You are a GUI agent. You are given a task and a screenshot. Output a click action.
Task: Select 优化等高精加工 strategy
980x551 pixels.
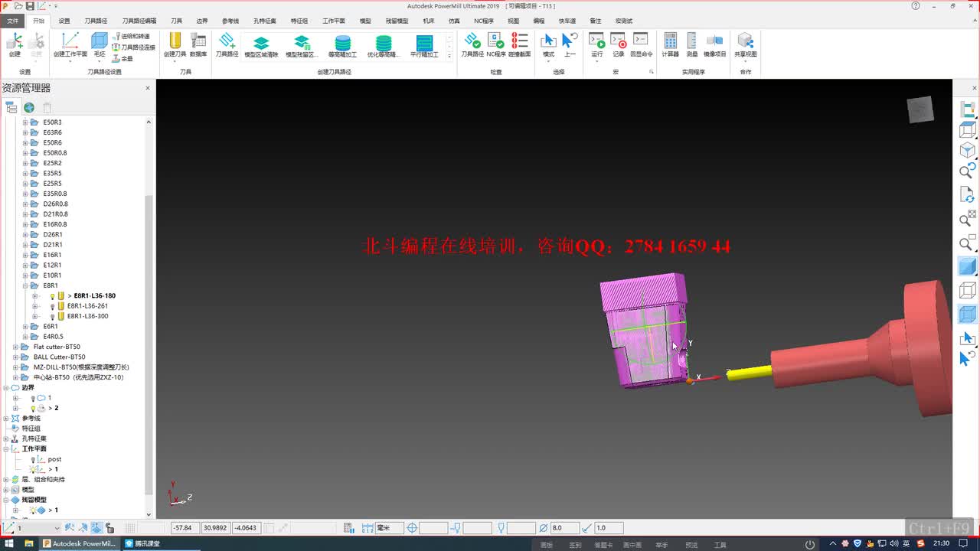[384, 46]
